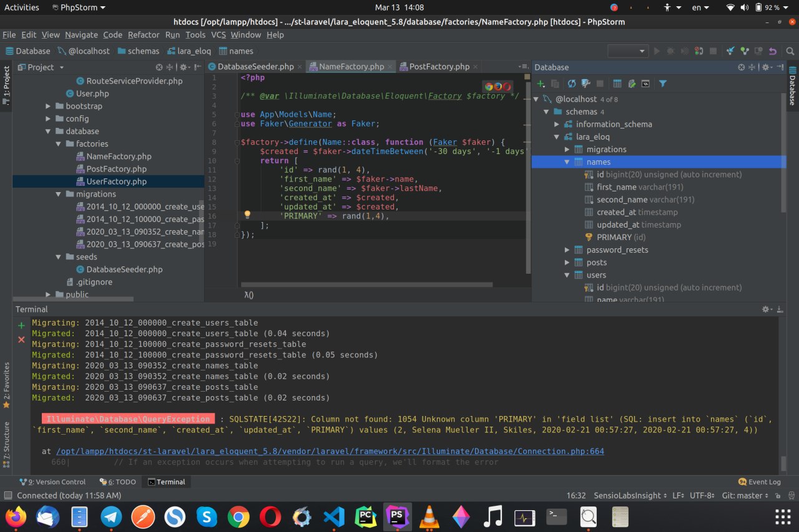Image resolution: width=799 pixels, height=532 pixels.
Task: Open the Navigate menu
Action: pos(81,35)
